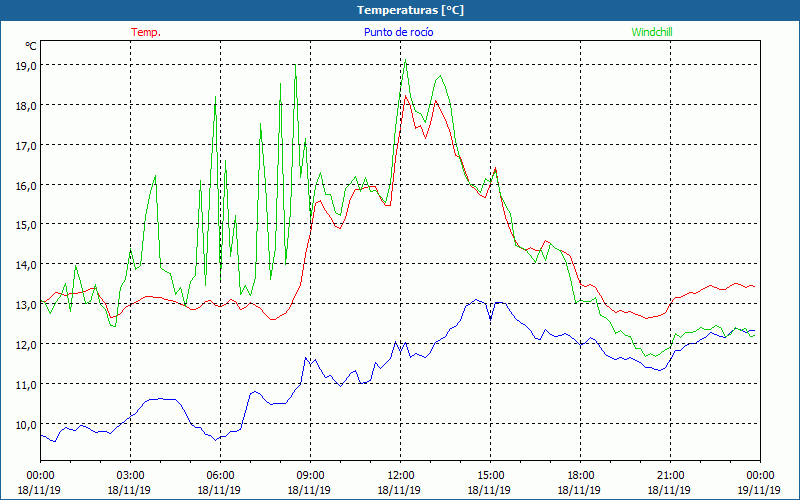
Task: Click the 16,0 y-axis value
Action: [26, 185]
